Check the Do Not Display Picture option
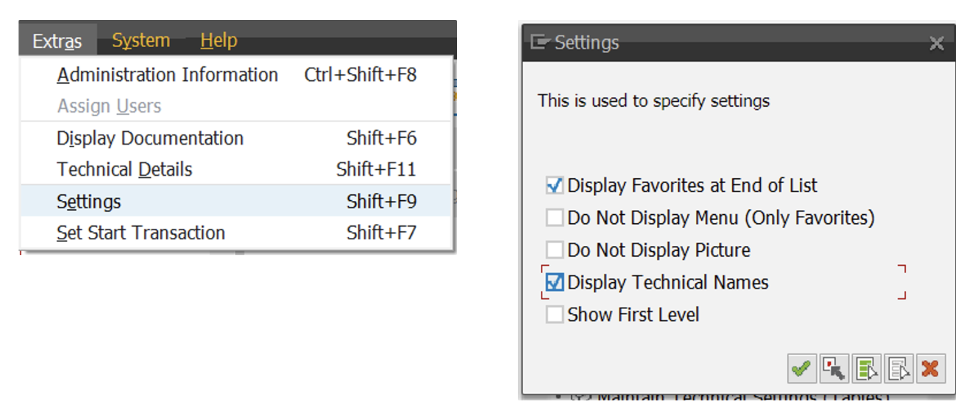 (554, 251)
